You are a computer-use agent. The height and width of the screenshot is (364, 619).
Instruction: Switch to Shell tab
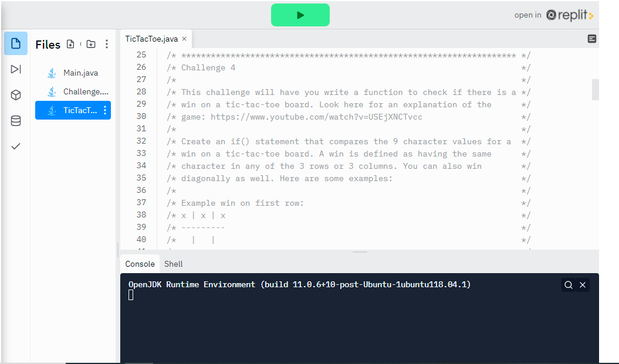click(x=173, y=264)
